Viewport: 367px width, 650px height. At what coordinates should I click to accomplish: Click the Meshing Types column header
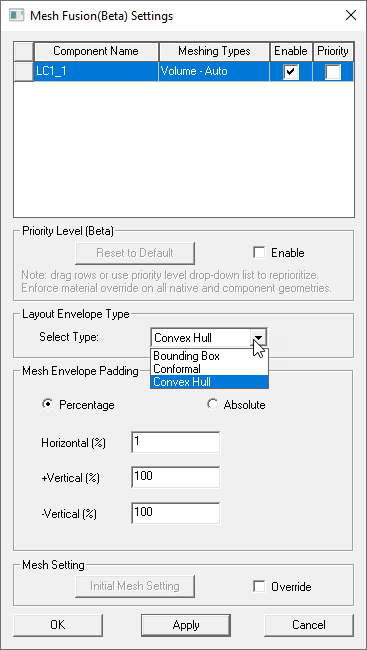click(214, 51)
